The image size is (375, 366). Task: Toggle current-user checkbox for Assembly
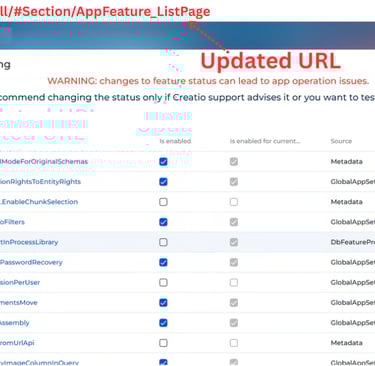pos(234,323)
